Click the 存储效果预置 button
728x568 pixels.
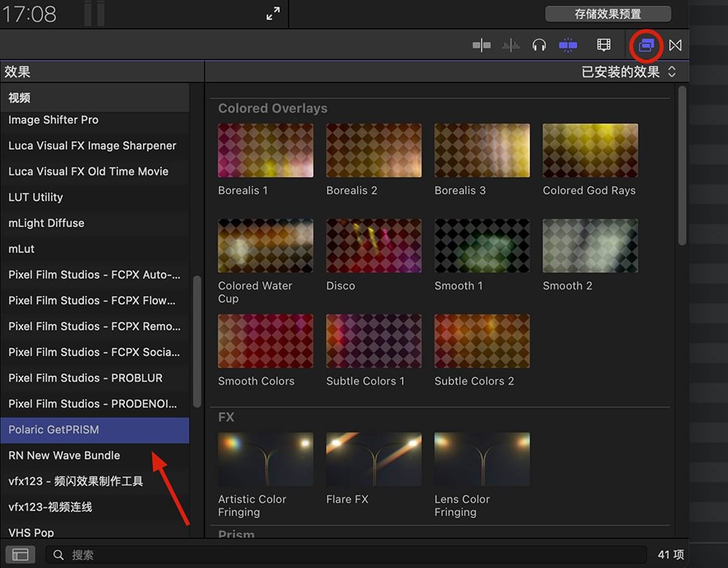[608, 14]
